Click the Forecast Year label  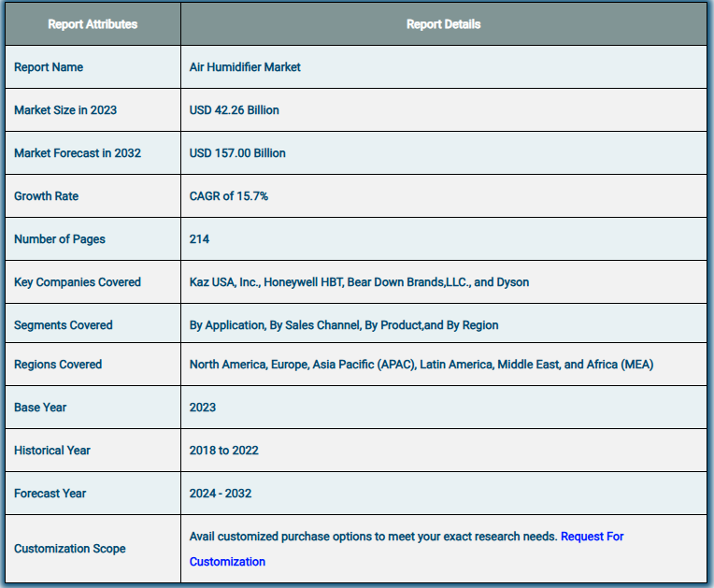pos(50,494)
